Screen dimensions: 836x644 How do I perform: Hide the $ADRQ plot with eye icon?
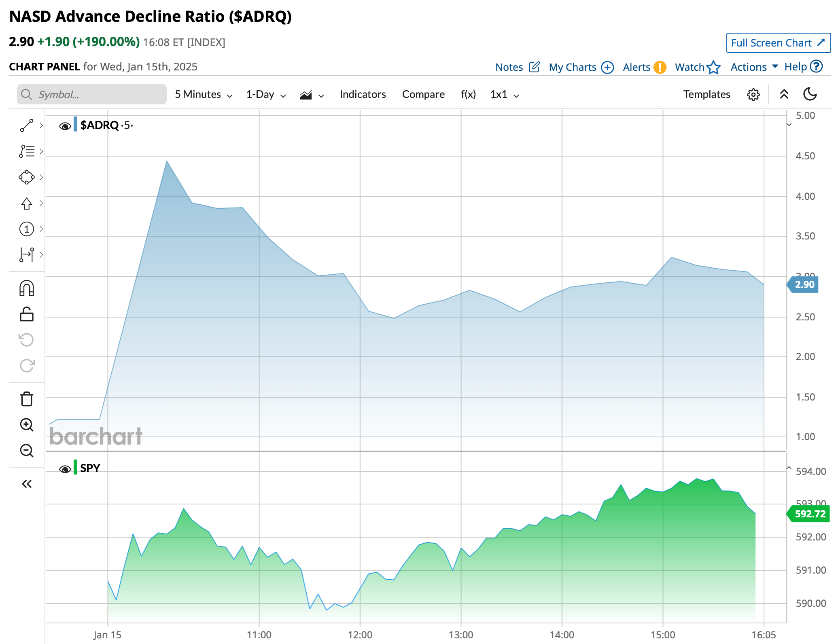65,126
